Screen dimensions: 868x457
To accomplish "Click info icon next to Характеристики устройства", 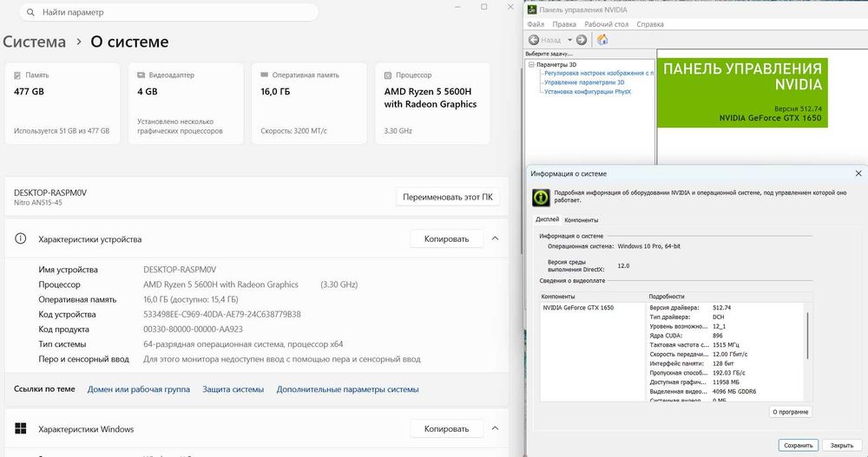I will pyautogui.click(x=21, y=239).
